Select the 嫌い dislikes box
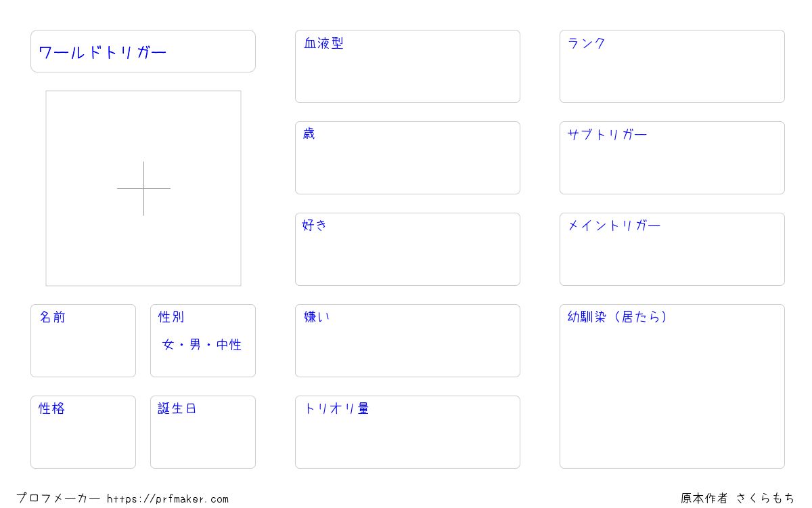The width and height of the screenshot is (812, 508). (x=407, y=341)
